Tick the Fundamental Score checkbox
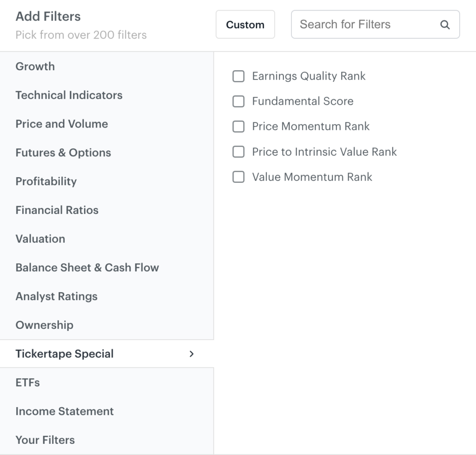This screenshot has width=476, height=455. coord(238,101)
